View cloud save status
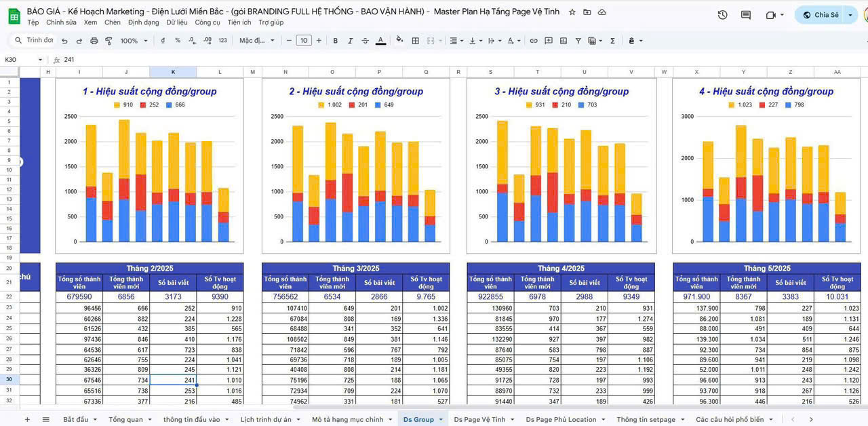This screenshot has height=426, width=868. tap(602, 12)
